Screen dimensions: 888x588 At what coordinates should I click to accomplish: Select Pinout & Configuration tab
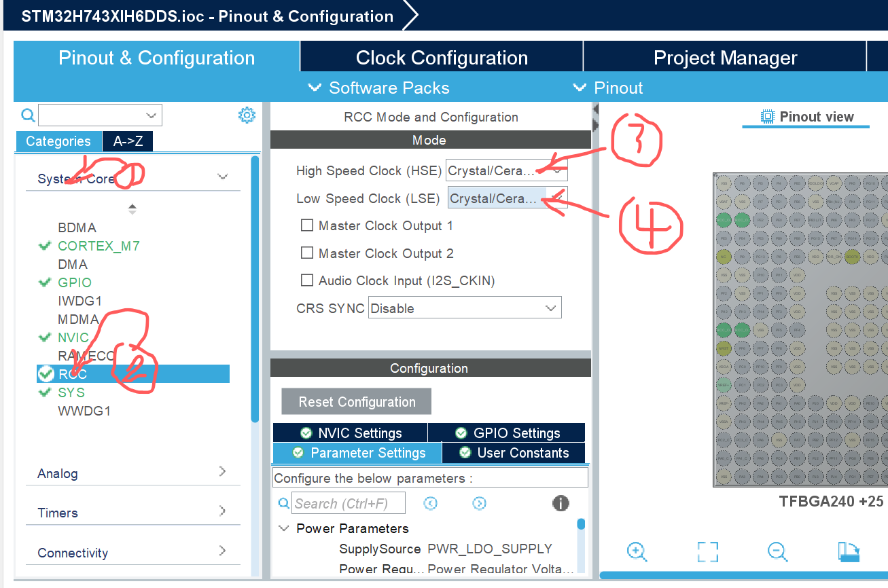(156, 58)
